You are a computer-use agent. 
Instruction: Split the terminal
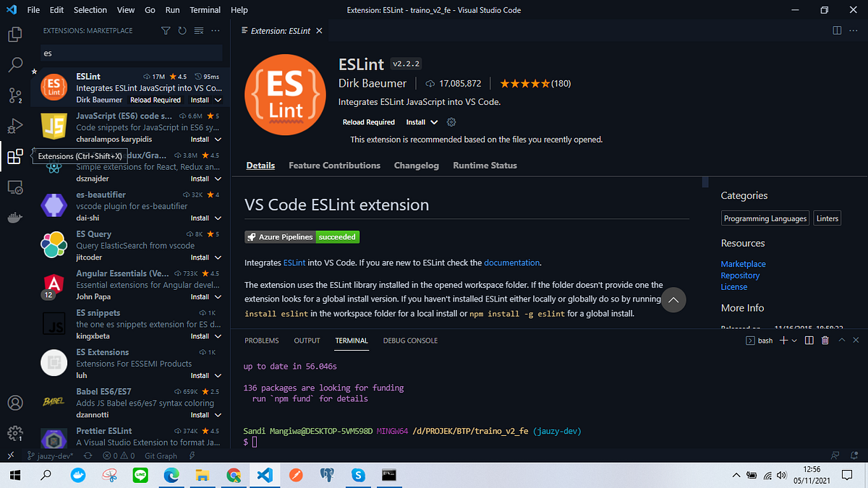809,340
